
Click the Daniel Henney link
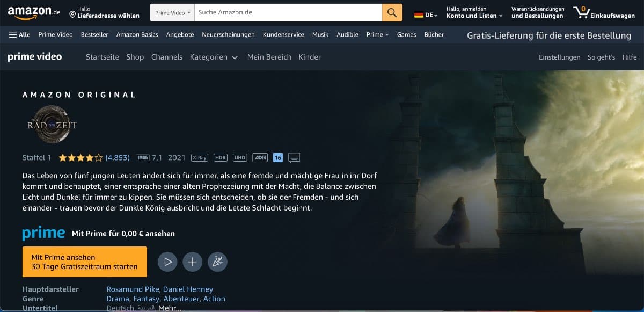pyautogui.click(x=188, y=289)
